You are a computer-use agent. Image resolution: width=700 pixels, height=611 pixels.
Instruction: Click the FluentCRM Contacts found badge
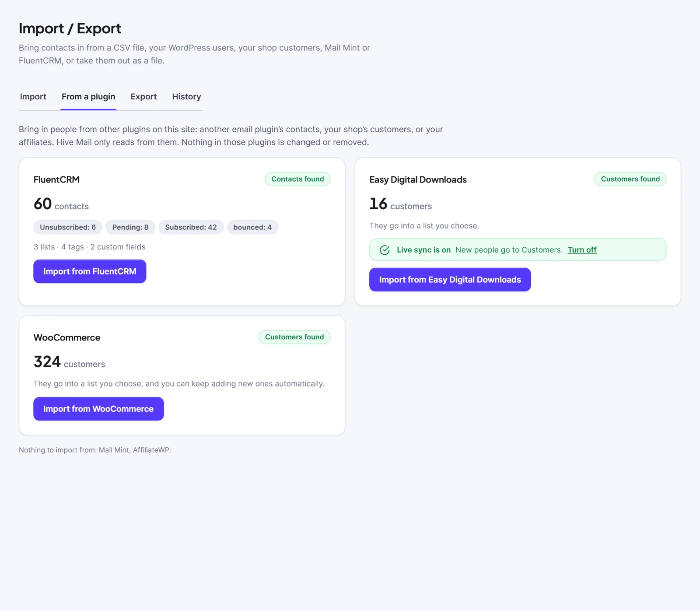click(297, 179)
